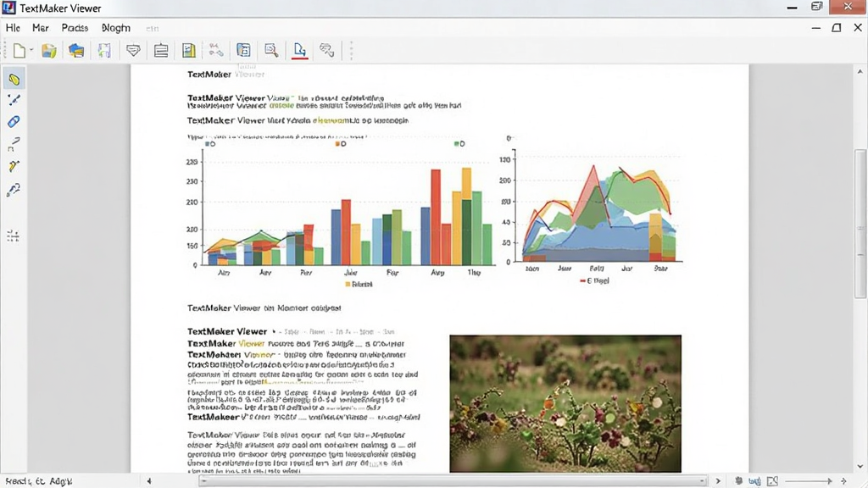Click the grey grid adjust sidebar icon
Viewport: 868px width, 488px height.
click(14, 236)
